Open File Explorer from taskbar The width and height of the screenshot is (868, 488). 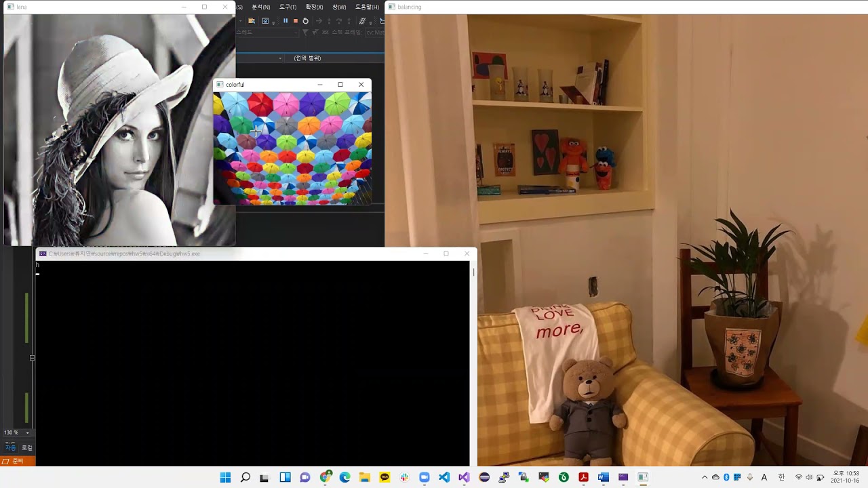[364, 477]
